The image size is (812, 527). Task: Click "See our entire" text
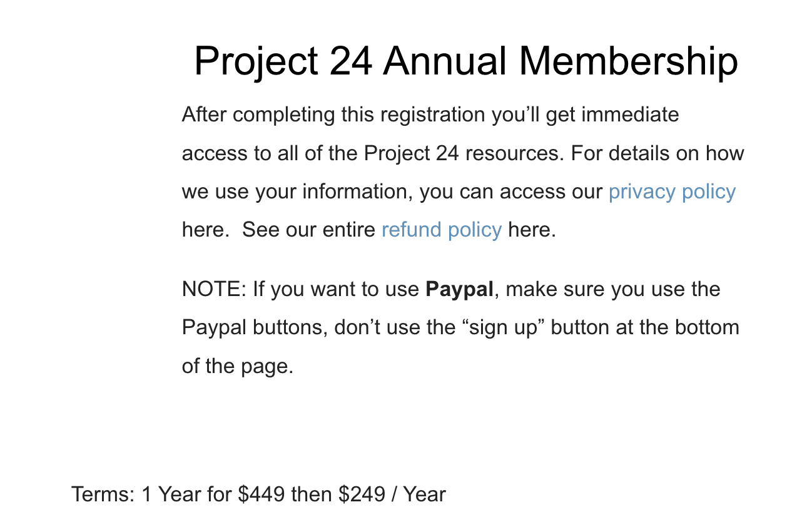tap(309, 230)
